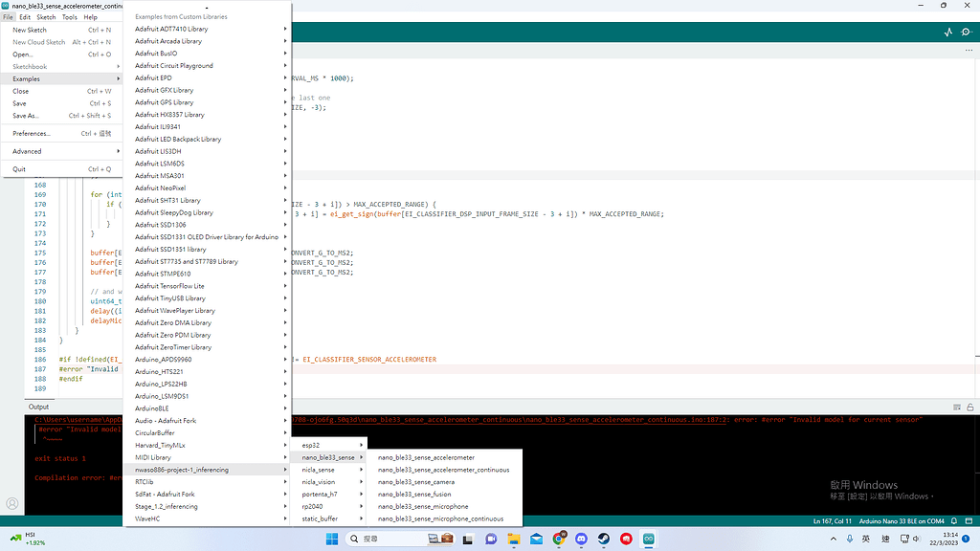Open the Serial Plotter icon

[x=948, y=32]
